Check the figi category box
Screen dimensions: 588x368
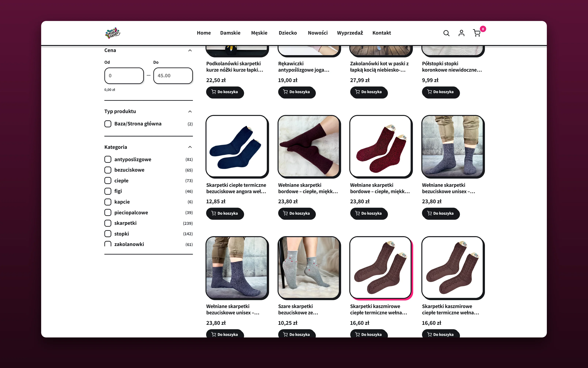(108, 191)
